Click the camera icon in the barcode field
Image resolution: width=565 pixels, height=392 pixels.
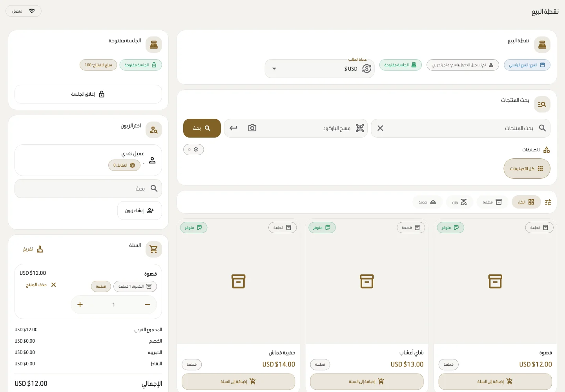[x=252, y=128]
